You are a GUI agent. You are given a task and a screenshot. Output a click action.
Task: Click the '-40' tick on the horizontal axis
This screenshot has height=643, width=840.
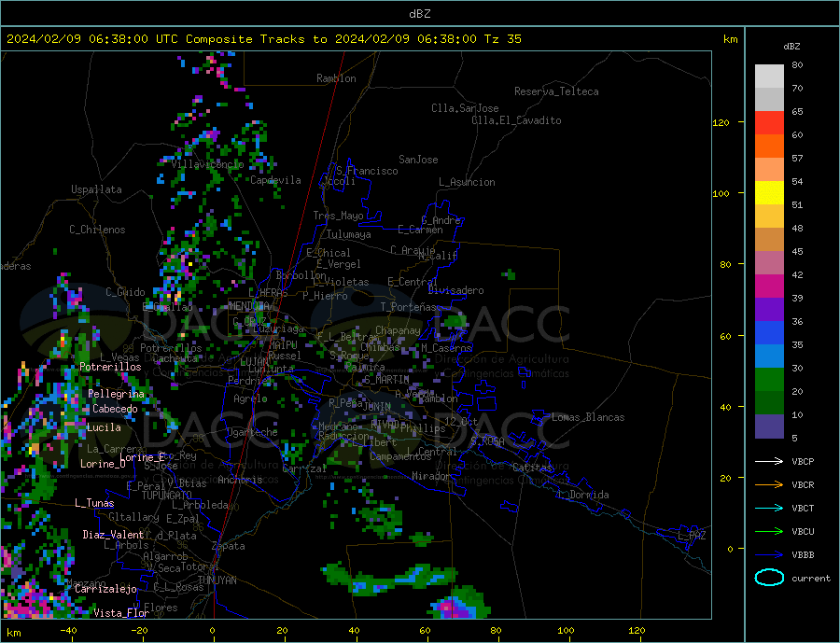tap(68, 631)
